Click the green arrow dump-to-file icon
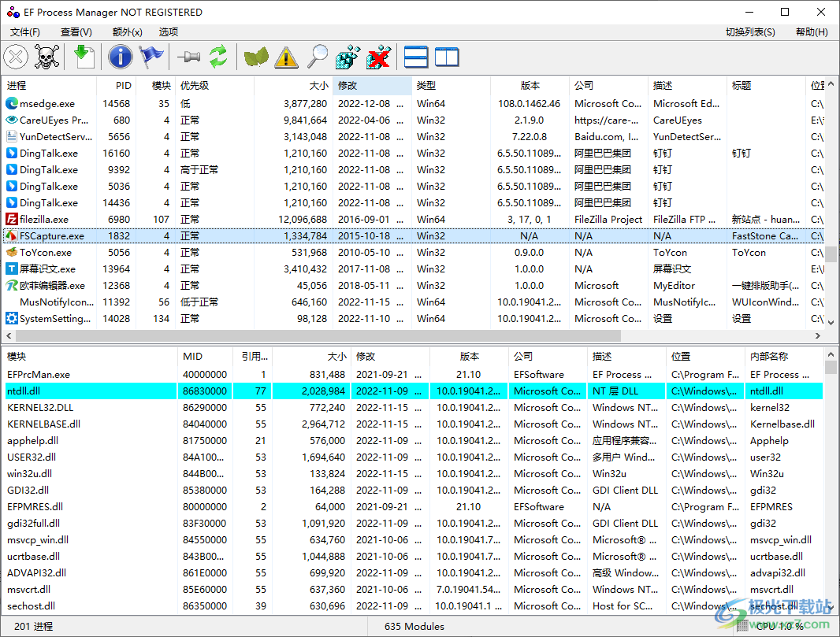 click(x=84, y=57)
